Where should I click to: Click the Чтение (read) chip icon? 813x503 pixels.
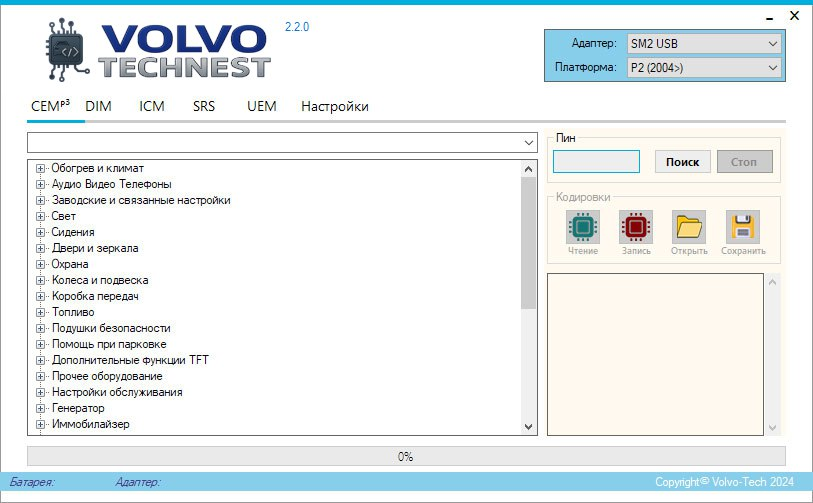click(x=583, y=227)
